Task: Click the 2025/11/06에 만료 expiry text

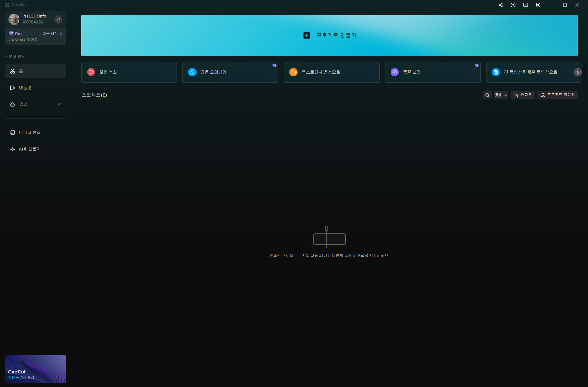Action: click(x=23, y=40)
